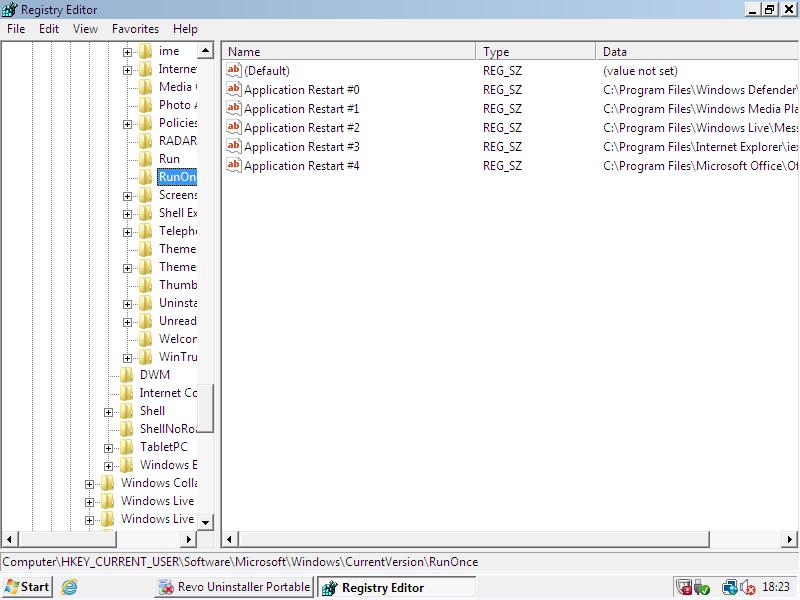Open the Start menu
Screen dimensions: 800x600
tap(27, 587)
